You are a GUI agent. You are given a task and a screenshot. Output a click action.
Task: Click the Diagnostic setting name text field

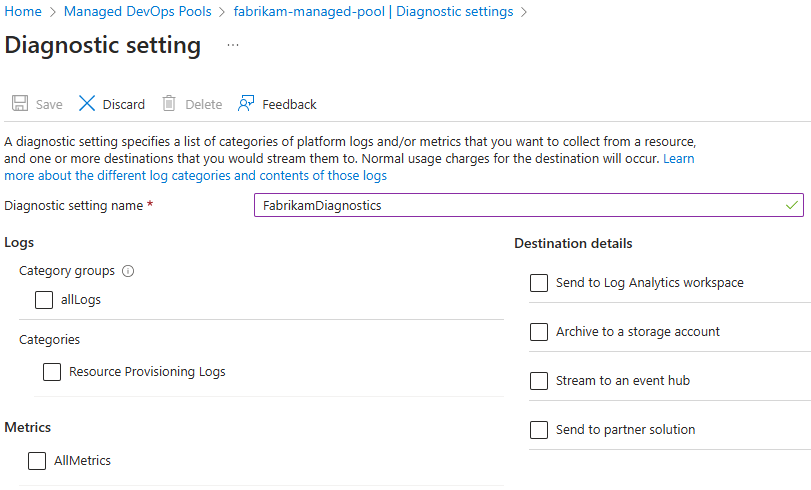click(x=529, y=205)
